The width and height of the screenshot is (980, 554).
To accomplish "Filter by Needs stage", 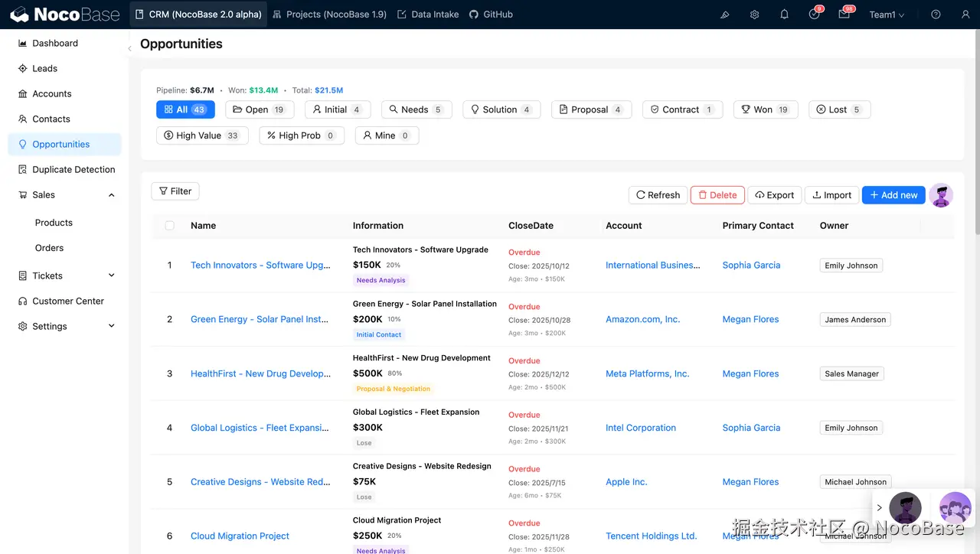I will [416, 110].
